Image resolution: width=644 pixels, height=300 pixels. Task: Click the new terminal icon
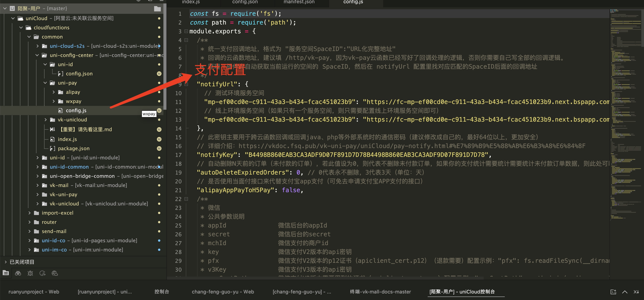(613, 292)
